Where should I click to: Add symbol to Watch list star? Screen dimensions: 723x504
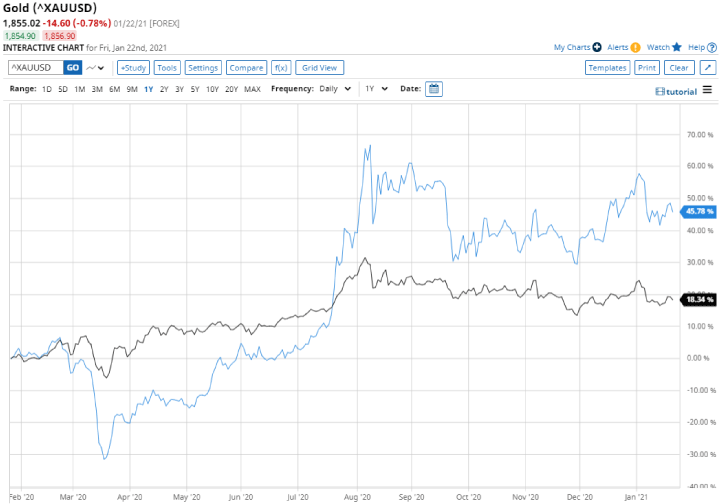point(677,47)
